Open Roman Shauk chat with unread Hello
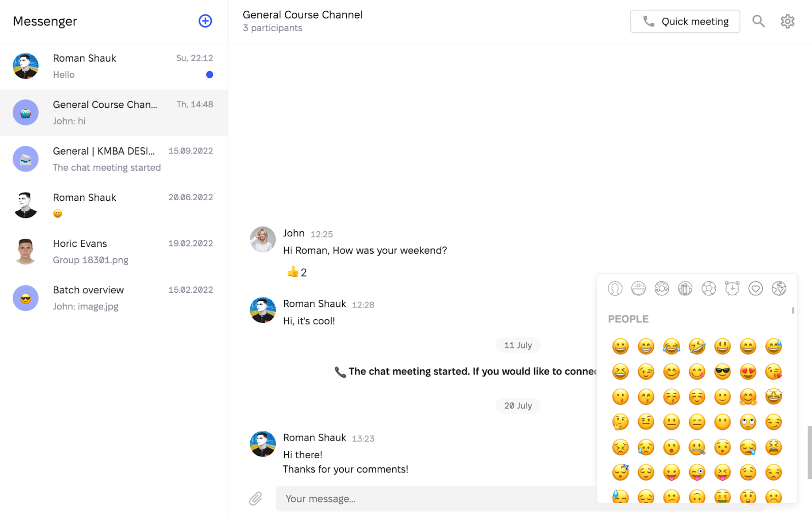Viewport: 812px width, 516px height. click(x=114, y=66)
